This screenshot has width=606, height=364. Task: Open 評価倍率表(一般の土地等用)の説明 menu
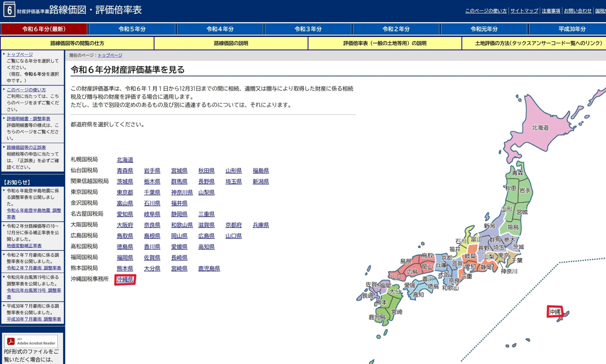[385, 43]
